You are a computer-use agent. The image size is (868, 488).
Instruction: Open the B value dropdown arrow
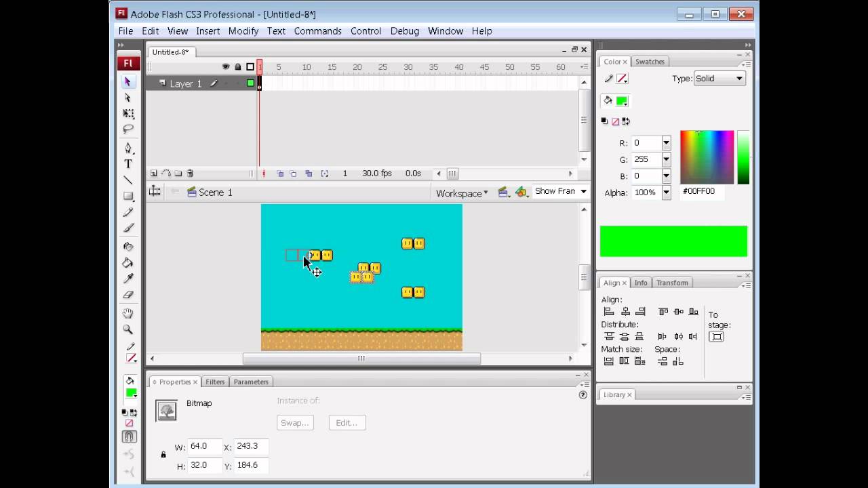tap(666, 176)
